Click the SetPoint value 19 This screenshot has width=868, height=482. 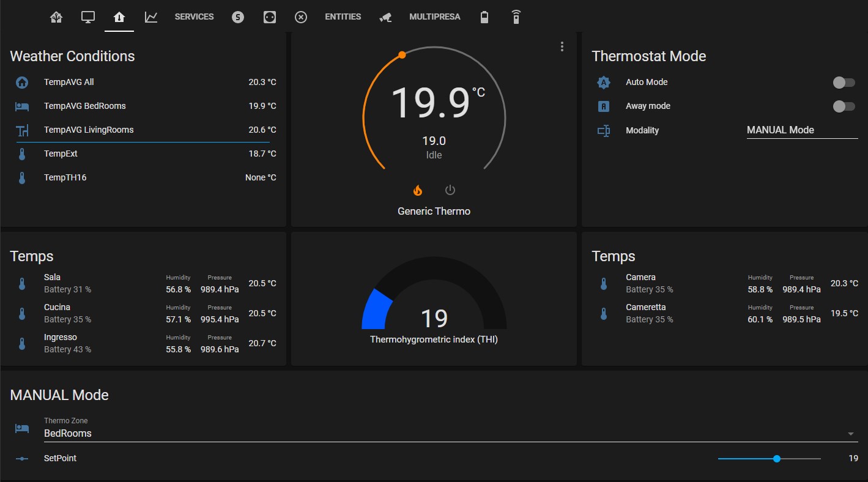tap(853, 458)
